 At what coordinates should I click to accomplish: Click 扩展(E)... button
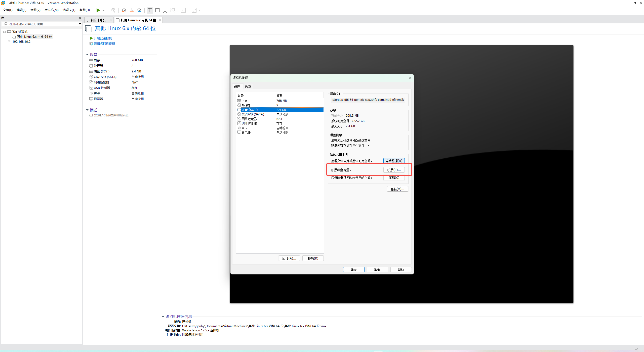click(394, 170)
